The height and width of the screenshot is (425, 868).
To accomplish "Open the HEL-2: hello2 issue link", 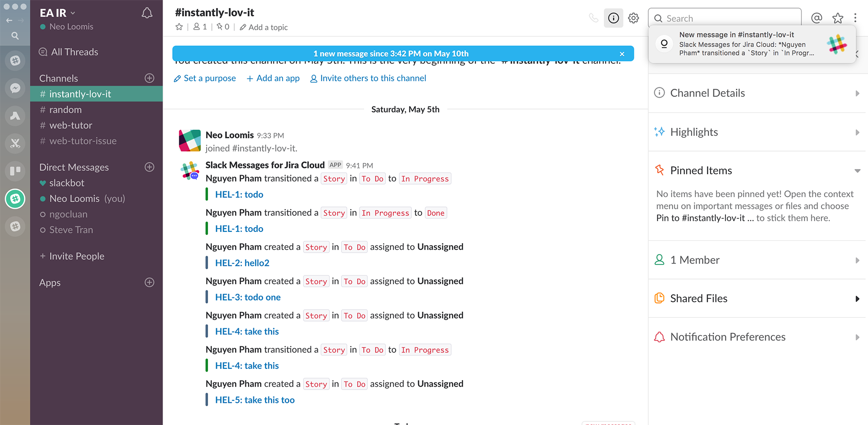I will pyautogui.click(x=242, y=263).
